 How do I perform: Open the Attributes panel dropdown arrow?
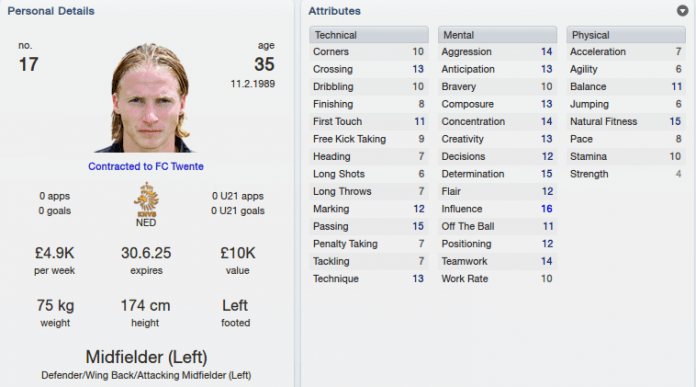coord(682,11)
